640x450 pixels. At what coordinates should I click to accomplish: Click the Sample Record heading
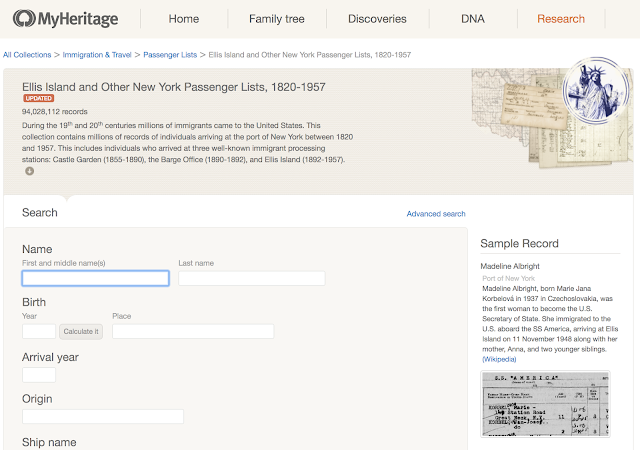(x=519, y=243)
